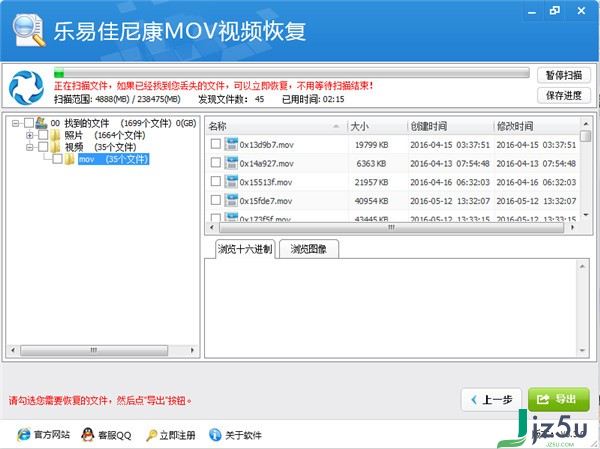The width and height of the screenshot is (600, 449).
Task: Click the video icon of 0x15513f.mov
Action: click(x=231, y=182)
